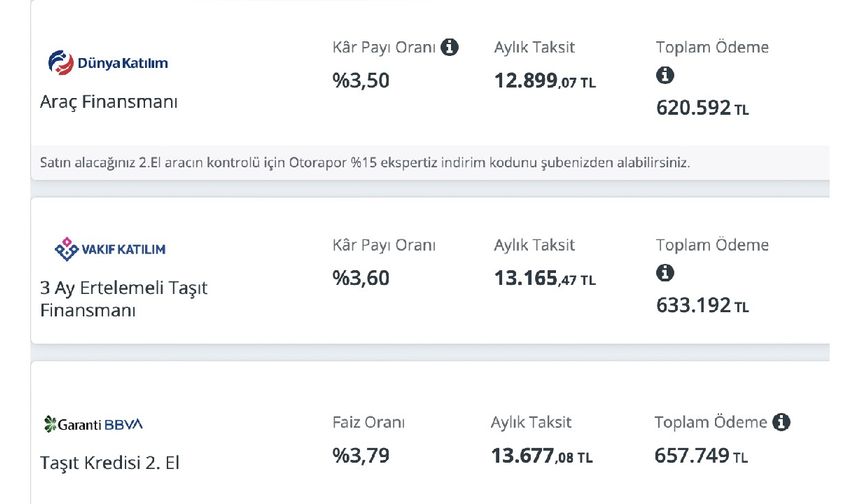Screen dimensions: 860x504
Task: Click the Garanti BBVA bank logo
Action: [x=94, y=424]
